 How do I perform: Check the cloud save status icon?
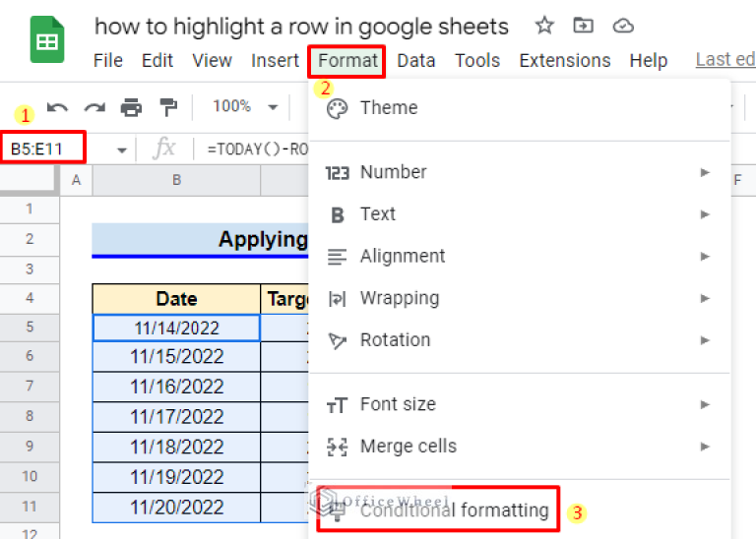click(622, 26)
